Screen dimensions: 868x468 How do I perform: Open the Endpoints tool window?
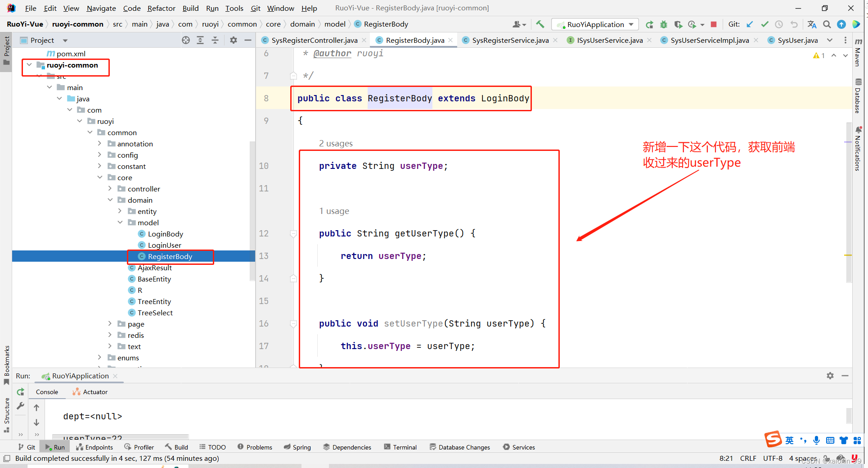point(94,447)
